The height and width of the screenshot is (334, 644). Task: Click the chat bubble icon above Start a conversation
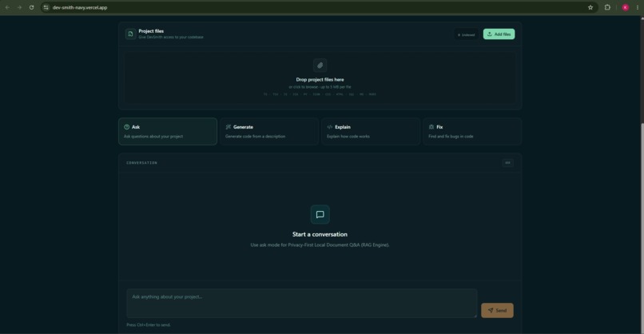click(320, 214)
